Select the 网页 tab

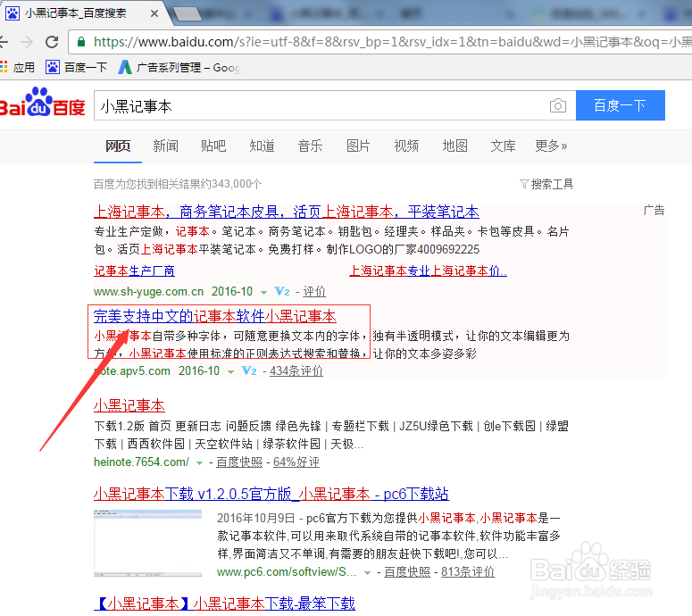click(118, 146)
